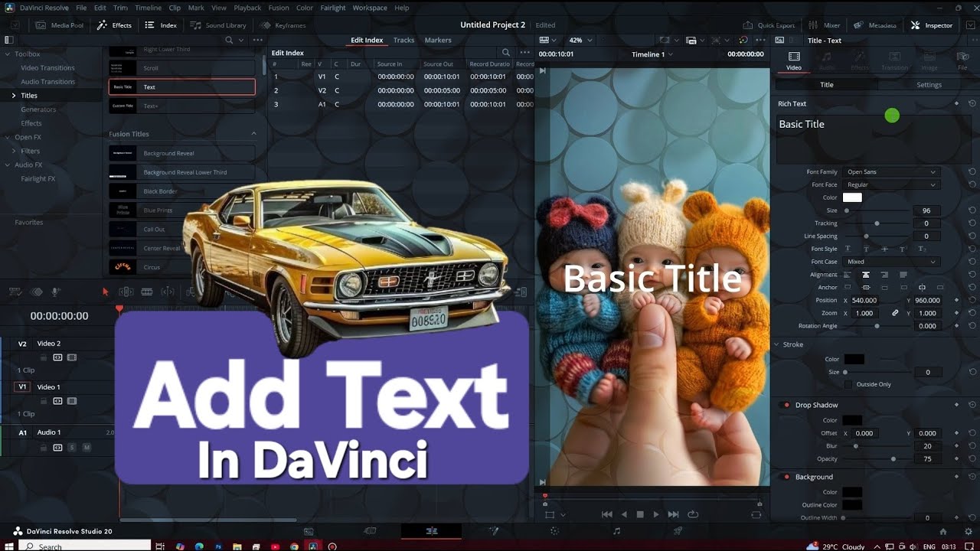
Task: Open the Timeline menu
Action: click(x=148, y=8)
